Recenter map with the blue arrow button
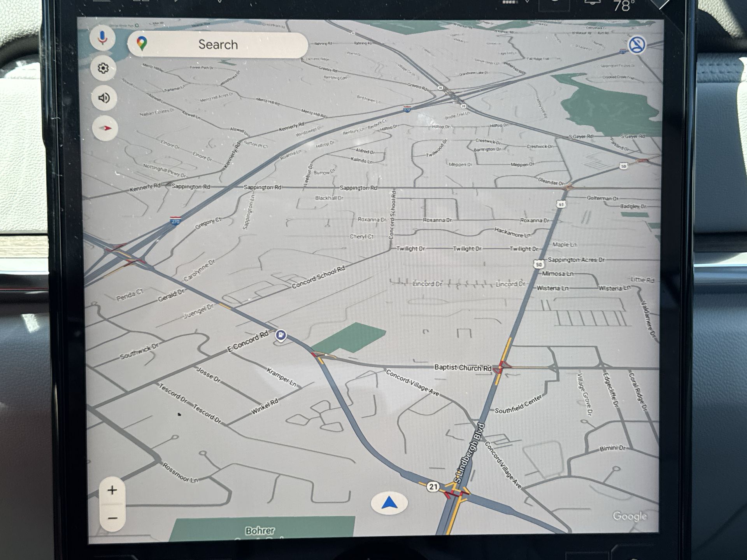This screenshot has height=560, width=747. (389, 504)
